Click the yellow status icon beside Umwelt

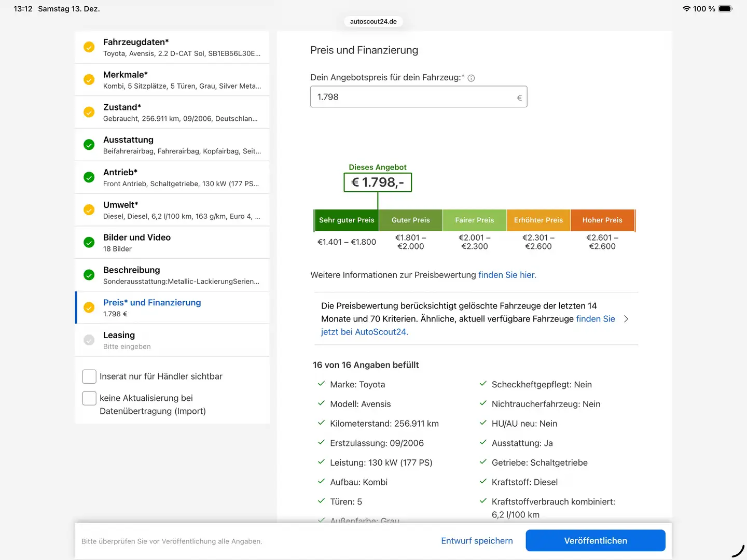point(89,210)
